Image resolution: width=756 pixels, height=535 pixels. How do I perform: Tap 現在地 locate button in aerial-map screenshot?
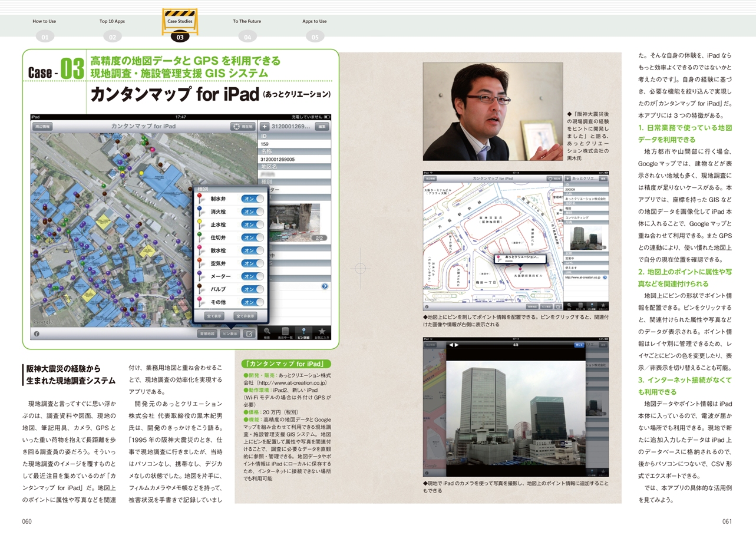(x=243, y=126)
